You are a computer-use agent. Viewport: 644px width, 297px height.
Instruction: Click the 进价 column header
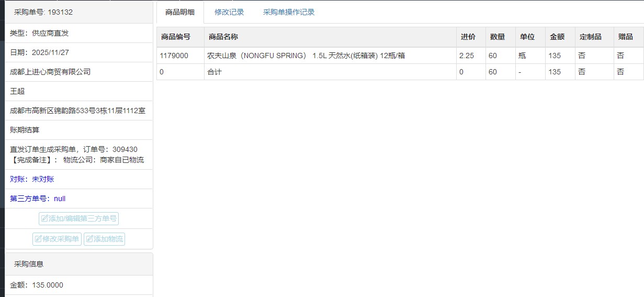coord(468,37)
